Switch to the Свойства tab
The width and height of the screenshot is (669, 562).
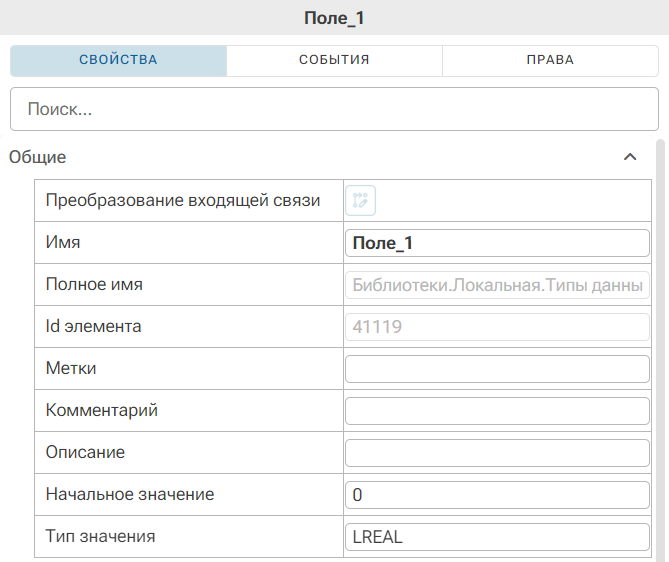pos(119,60)
